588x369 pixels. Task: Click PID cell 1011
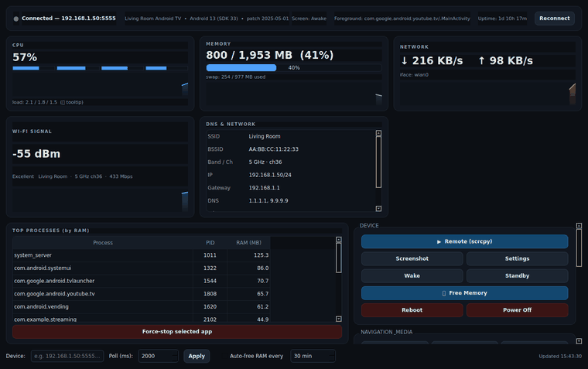coord(210,255)
